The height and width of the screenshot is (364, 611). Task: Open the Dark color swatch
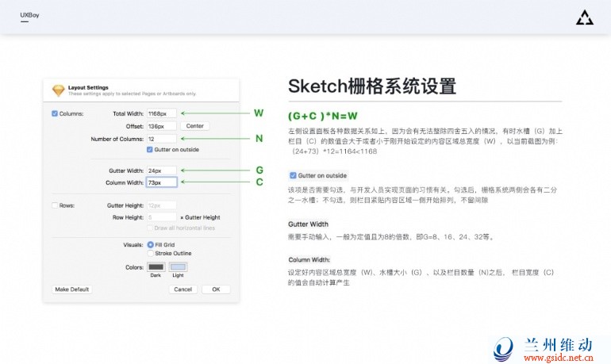(x=156, y=267)
